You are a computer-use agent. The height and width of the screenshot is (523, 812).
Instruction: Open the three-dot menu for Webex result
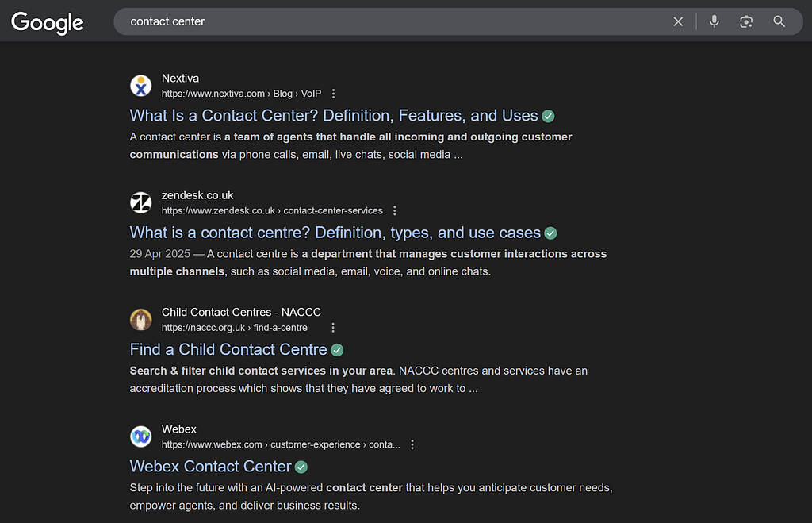coord(412,444)
